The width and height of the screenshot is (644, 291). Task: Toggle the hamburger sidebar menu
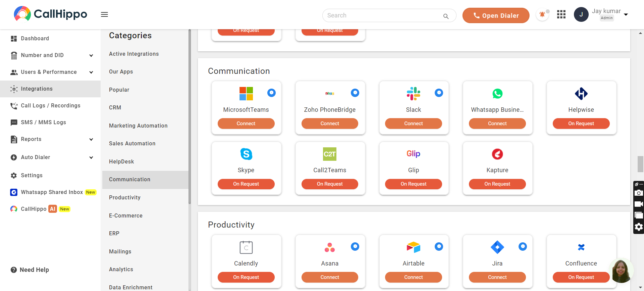(104, 14)
